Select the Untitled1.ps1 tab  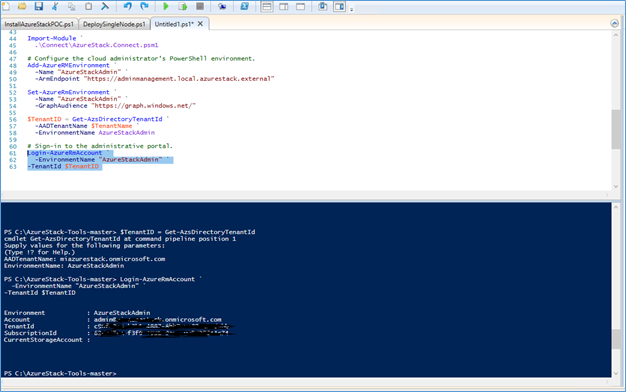pyautogui.click(x=174, y=24)
